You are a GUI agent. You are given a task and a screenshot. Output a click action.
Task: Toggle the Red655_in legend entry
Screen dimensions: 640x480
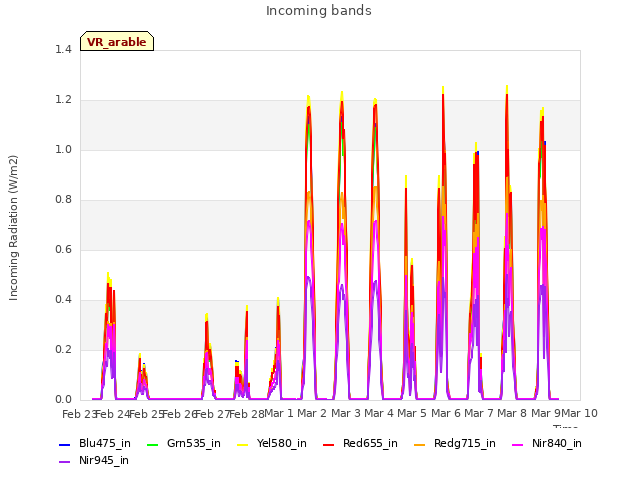[x=360, y=443]
